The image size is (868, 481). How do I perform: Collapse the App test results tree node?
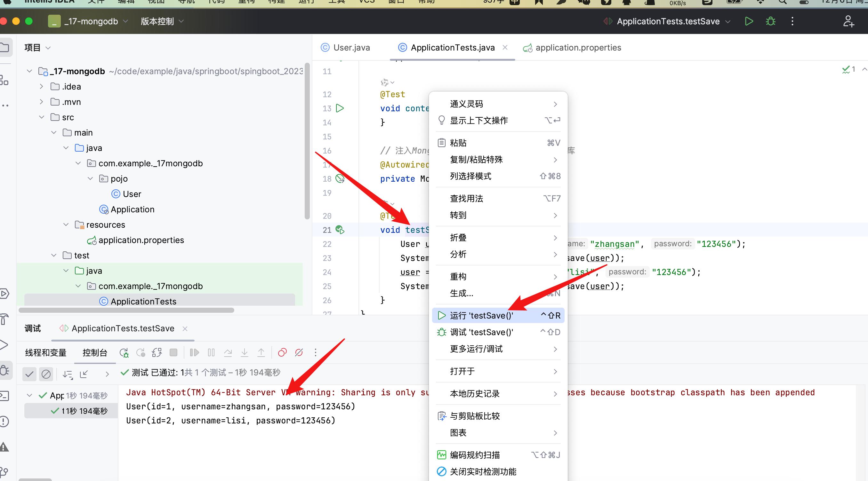point(29,395)
